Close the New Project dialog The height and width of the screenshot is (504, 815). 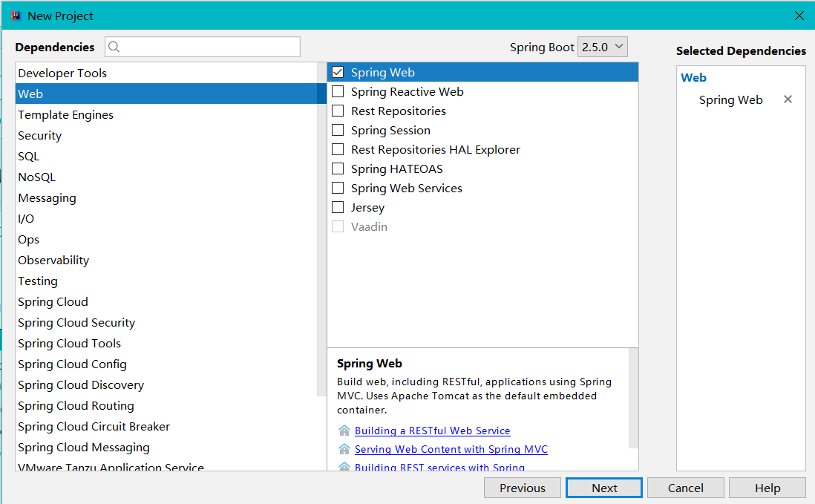click(799, 16)
